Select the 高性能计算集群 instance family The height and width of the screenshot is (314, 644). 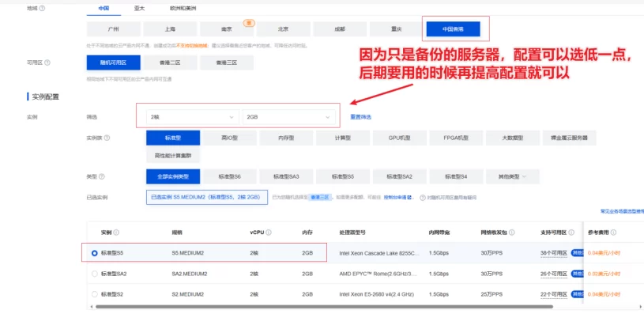click(x=173, y=156)
